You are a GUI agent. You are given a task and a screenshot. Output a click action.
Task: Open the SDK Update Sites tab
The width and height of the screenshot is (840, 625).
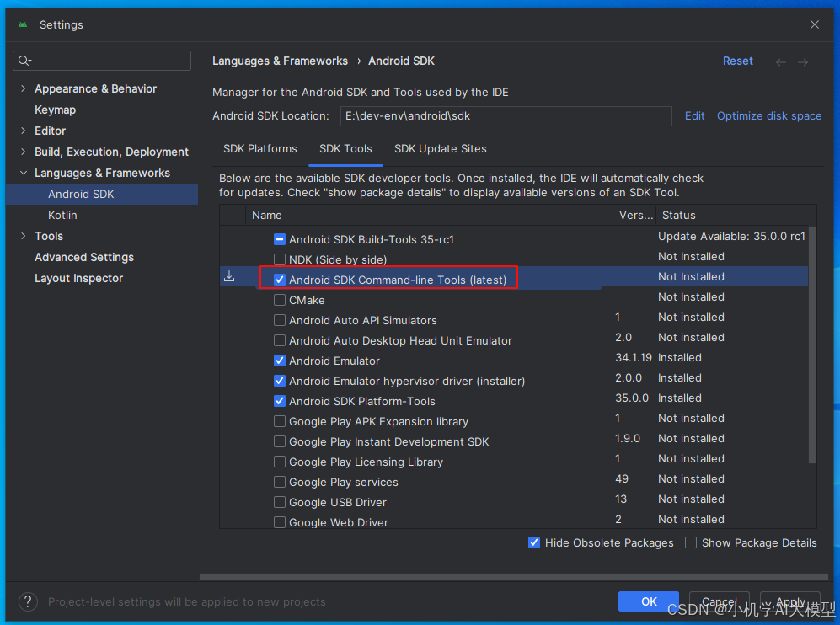pyautogui.click(x=441, y=149)
